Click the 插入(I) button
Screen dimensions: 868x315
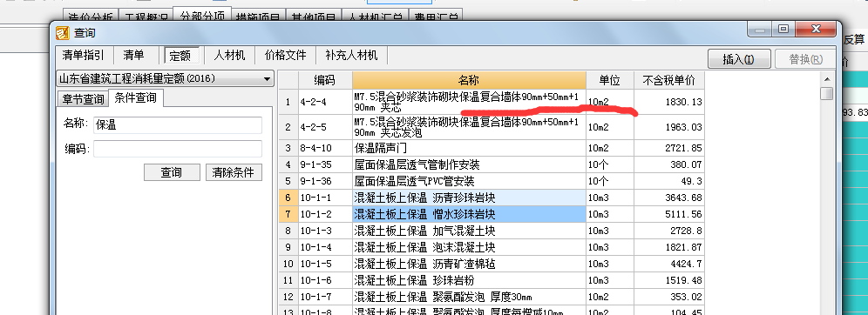coord(739,59)
